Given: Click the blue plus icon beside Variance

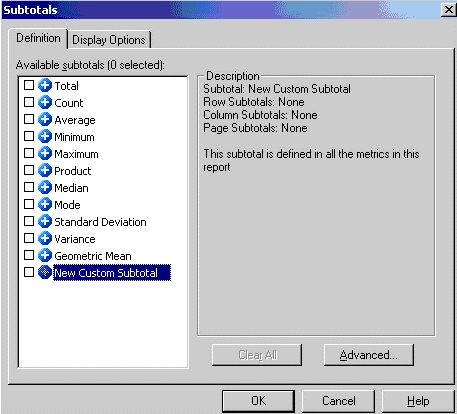Looking at the screenshot, I should tap(45, 238).
